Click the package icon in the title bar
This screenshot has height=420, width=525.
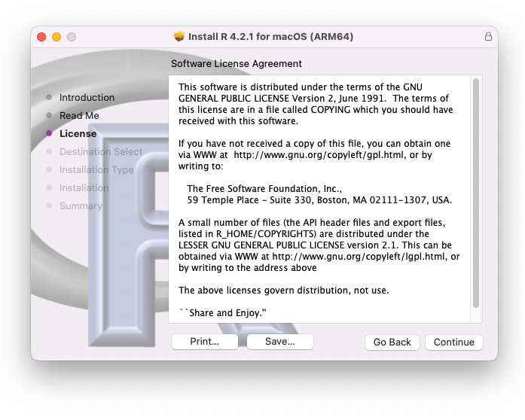pyautogui.click(x=179, y=36)
